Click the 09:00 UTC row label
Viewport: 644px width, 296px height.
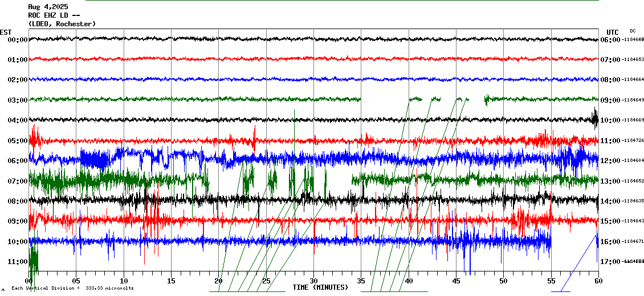(x=611, y=100)
